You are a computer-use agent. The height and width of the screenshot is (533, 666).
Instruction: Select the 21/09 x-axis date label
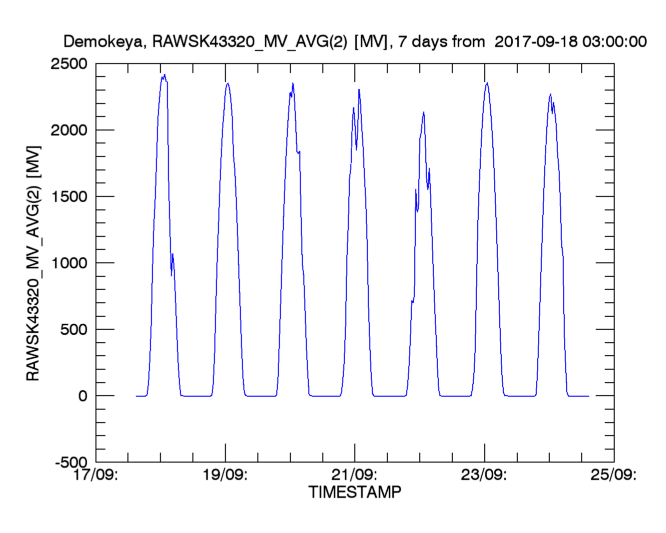point(354,475)
